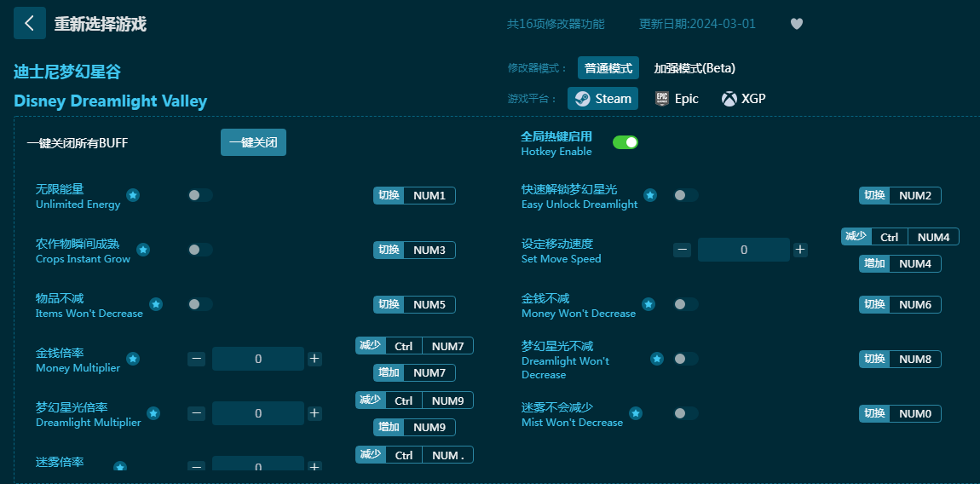Select the Epic platform
This screenshot has width=980, height=484.
point(677,99)
